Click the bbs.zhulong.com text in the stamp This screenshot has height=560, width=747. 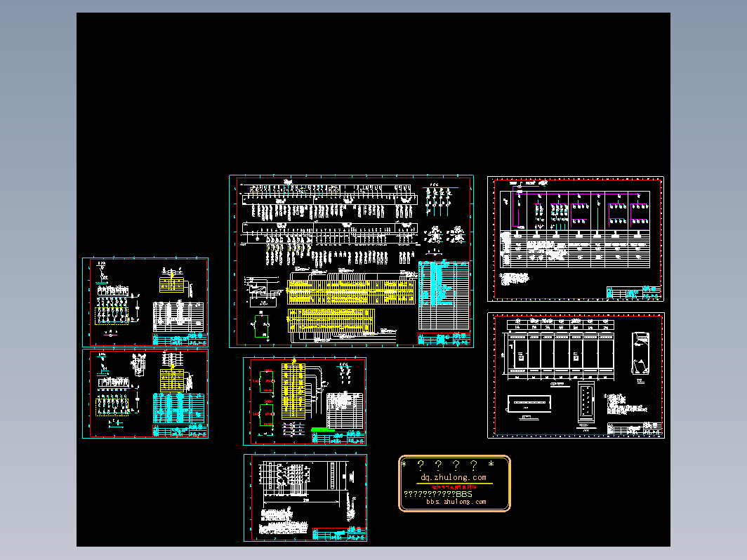click(x=456, y=502)
